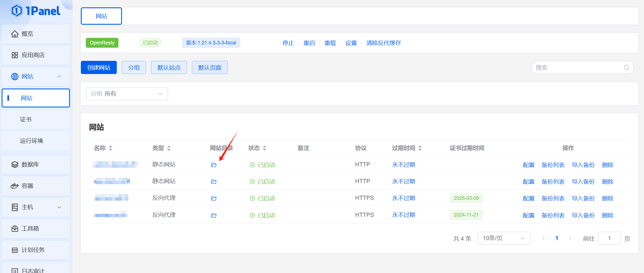Open the 分组 所有 dropdown
Image resolution: width=644 pixels, height=273 pixels.
127,94
